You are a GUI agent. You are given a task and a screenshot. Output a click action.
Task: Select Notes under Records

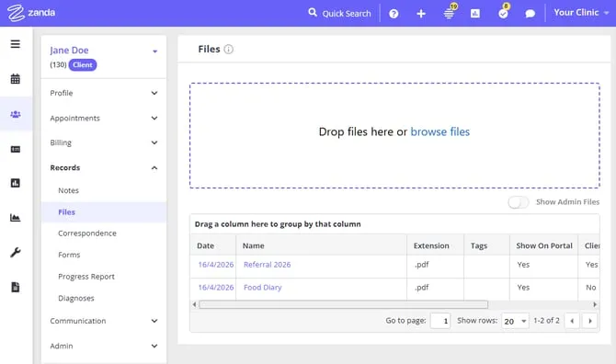(x=68, y=190)
